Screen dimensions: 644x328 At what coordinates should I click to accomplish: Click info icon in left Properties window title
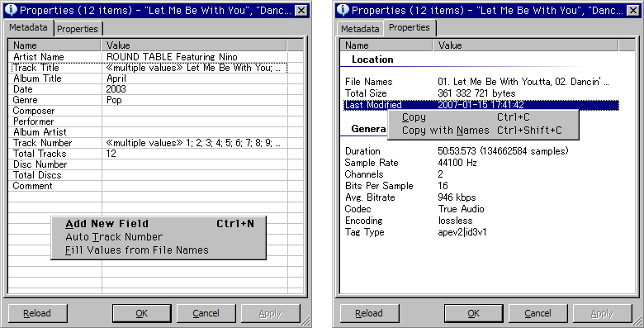pyautogui.click(x=11, y=10)
